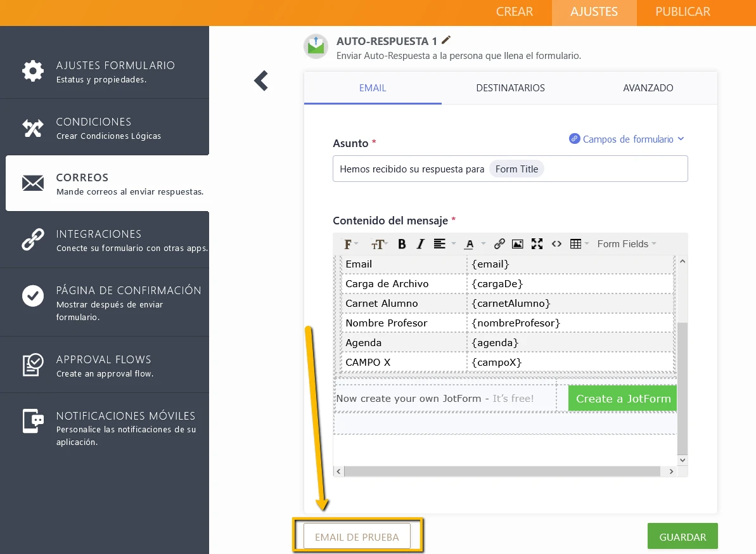The image size is (756, 554).
Task: Open HTML source code view
Action: coord(556,244)
